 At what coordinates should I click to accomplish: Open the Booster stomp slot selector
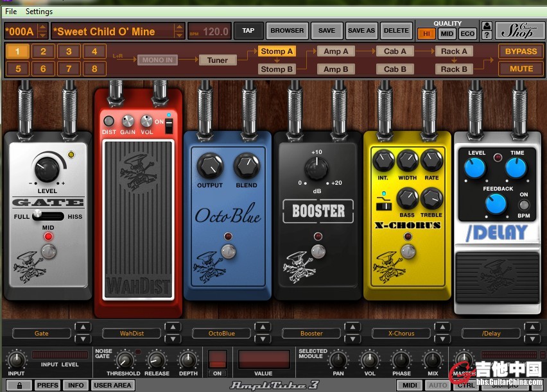click(x=311, y=334)
